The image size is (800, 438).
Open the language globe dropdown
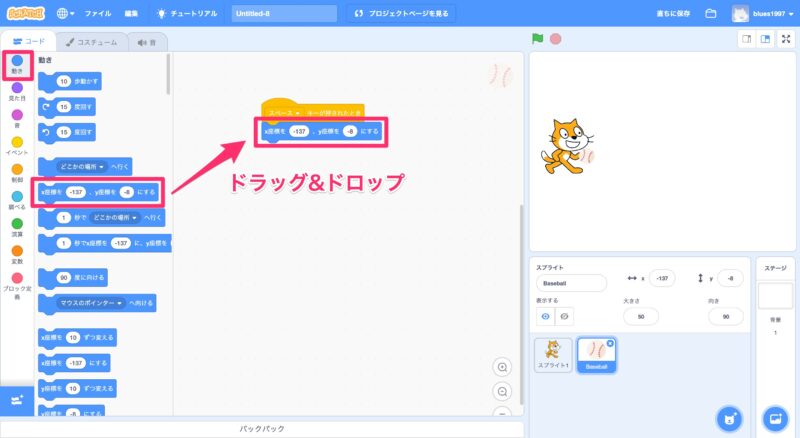tap(66, 14)
